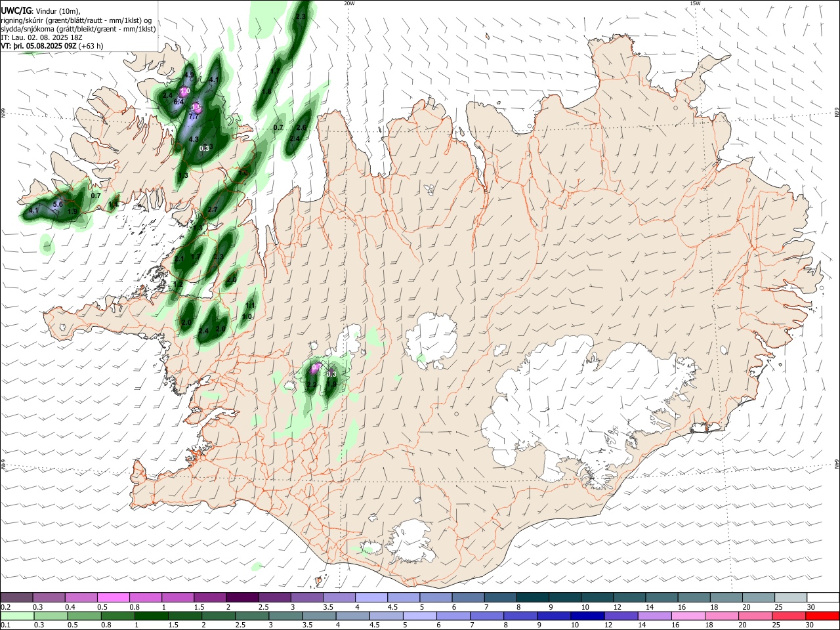Click the light grey 25–30 snow legend swatch

pyautogui.click(x=790, y=597)
